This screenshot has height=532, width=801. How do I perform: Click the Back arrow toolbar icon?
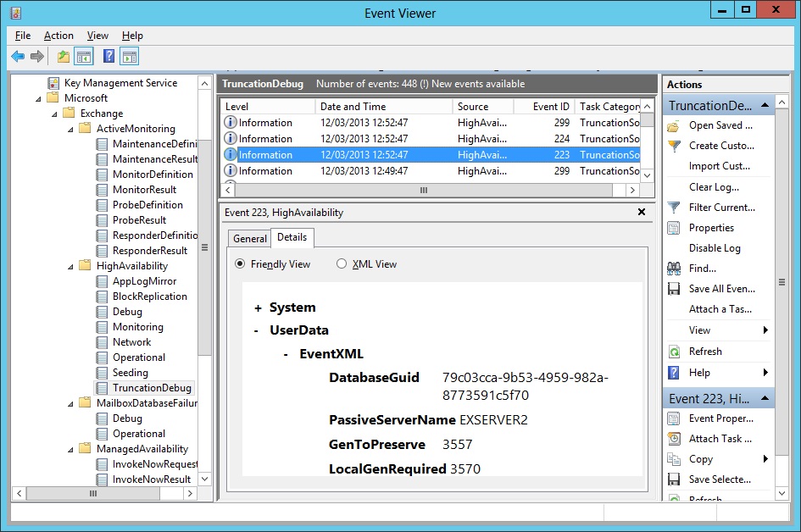[18, 57]
